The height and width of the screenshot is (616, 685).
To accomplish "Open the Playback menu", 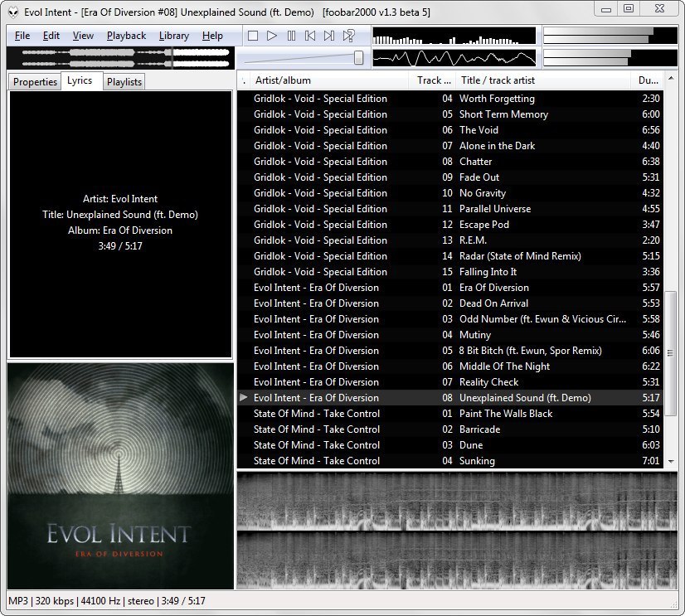I will tap(126, 36).
